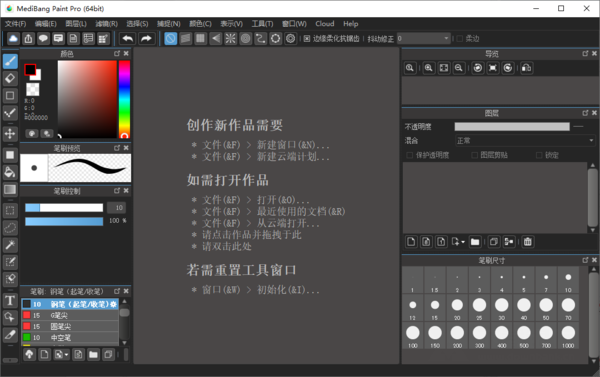Viewport: 600px width, 377px height.
Task: Add a new layer in Layers panel
Action: tap(411, 242)
